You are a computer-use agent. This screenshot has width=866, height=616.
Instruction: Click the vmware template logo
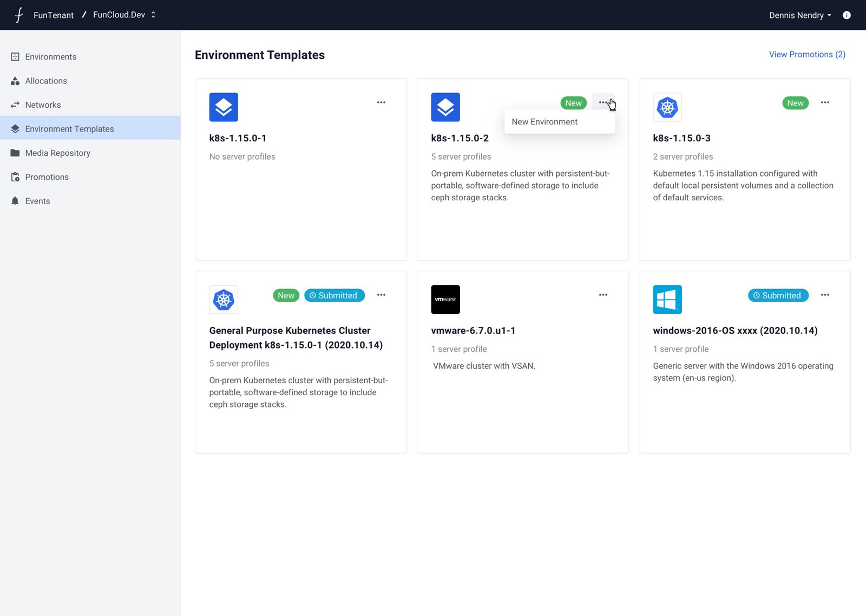[x=445, y=299]
